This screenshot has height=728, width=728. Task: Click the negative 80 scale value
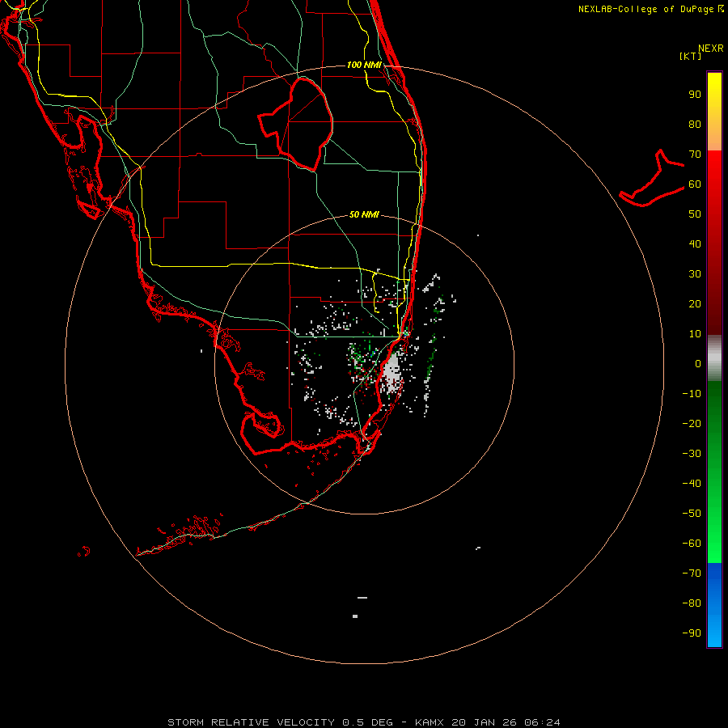(x=692, y=603)
